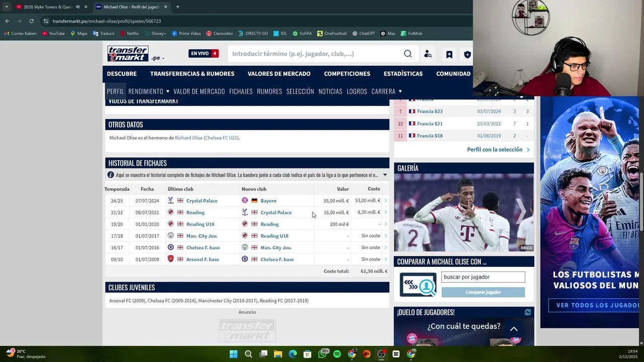644x362 pixels.
Task: Open Windows taskbar search
Action: tap(249, 354)
